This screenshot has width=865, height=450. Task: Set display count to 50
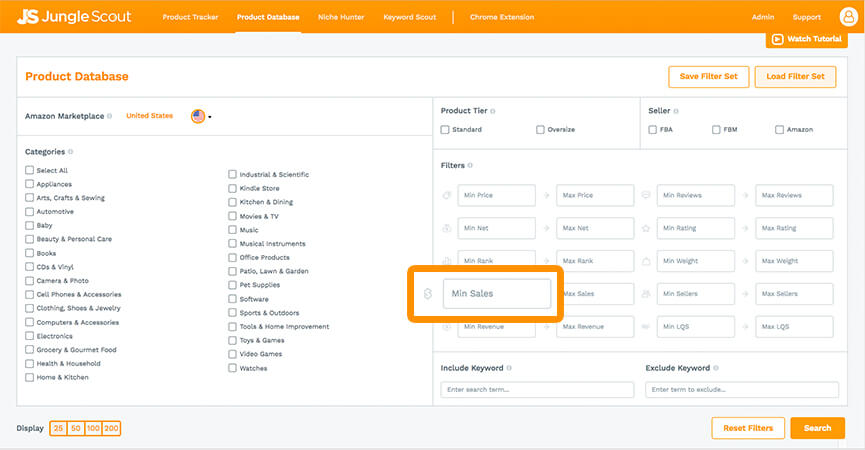click(x=76, y=428)
